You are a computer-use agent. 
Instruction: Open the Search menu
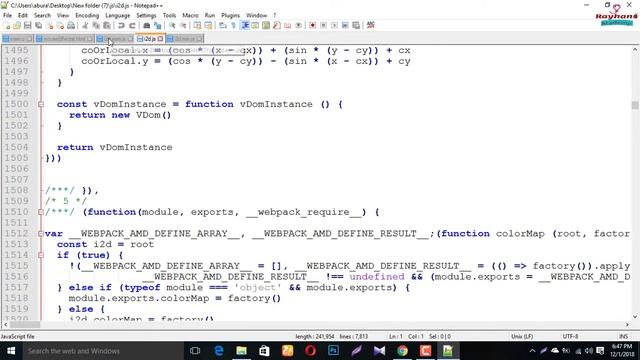pos(42,16)
